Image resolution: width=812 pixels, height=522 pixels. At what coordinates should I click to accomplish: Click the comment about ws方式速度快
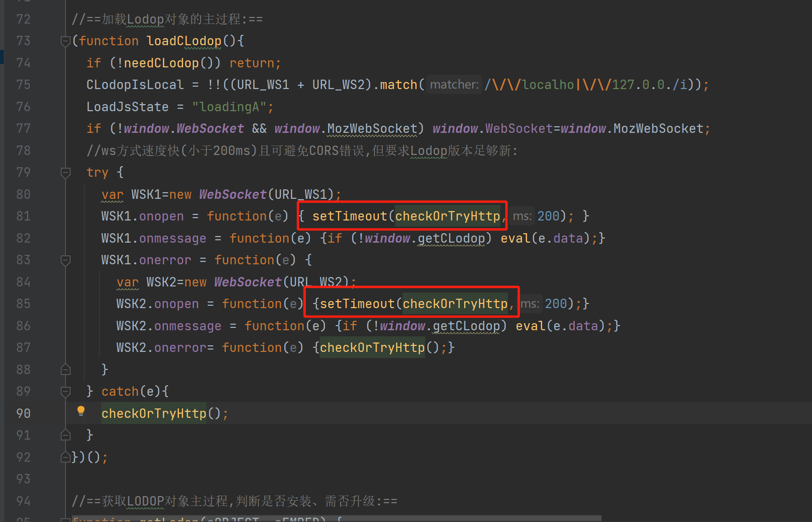click(x=302, y=151)
